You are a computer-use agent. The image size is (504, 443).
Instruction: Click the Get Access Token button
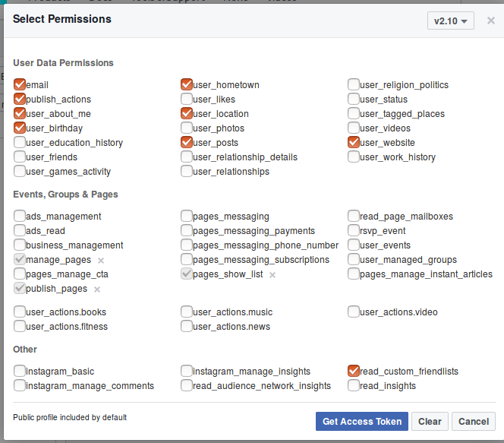pos(362,422)
